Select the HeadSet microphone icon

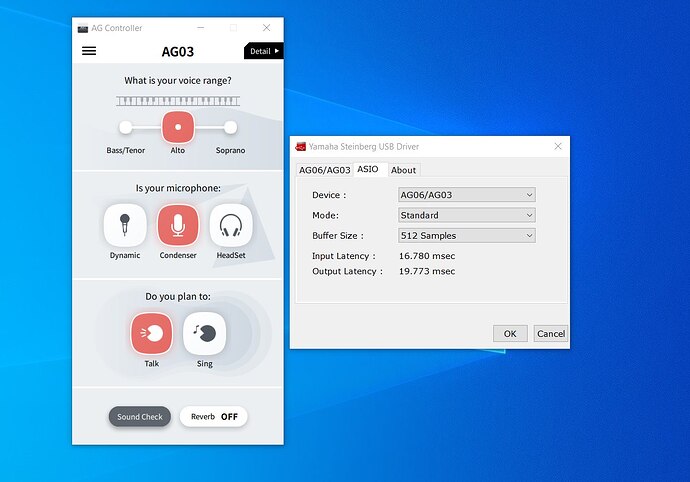[231, 225]
